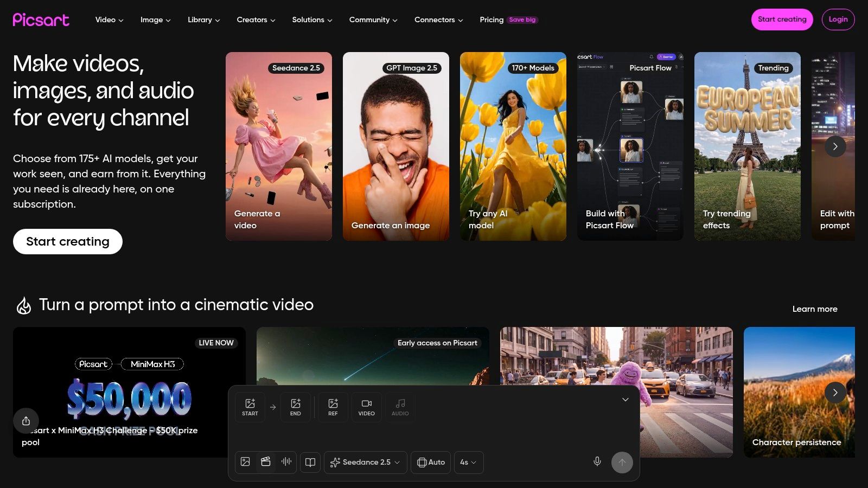Open the Build with Picsart Flow card
This screenshot has width=868, height=488.
(x=630, y=146)
